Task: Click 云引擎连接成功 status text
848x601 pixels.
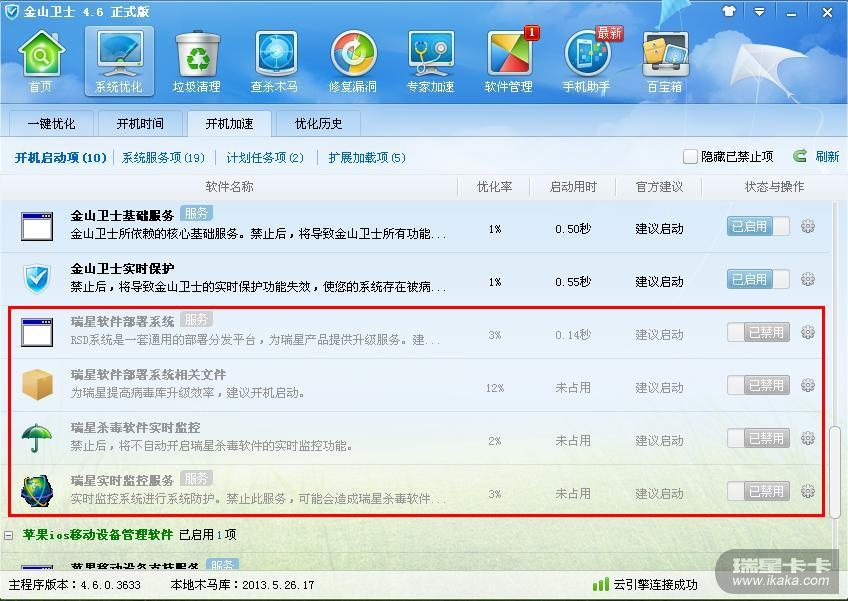Action: (x=655, y=584)
